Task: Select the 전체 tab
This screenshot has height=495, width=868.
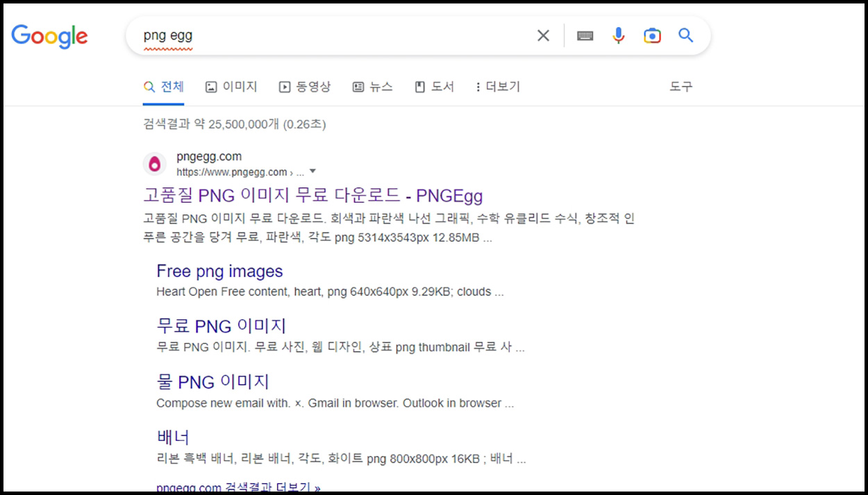Action: 164,87
